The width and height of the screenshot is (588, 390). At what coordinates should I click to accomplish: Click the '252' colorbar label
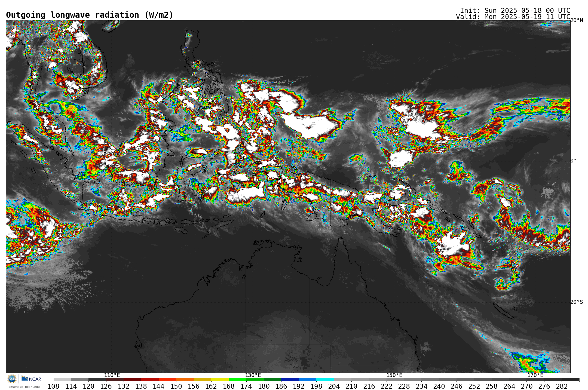[x=474, y=386]
